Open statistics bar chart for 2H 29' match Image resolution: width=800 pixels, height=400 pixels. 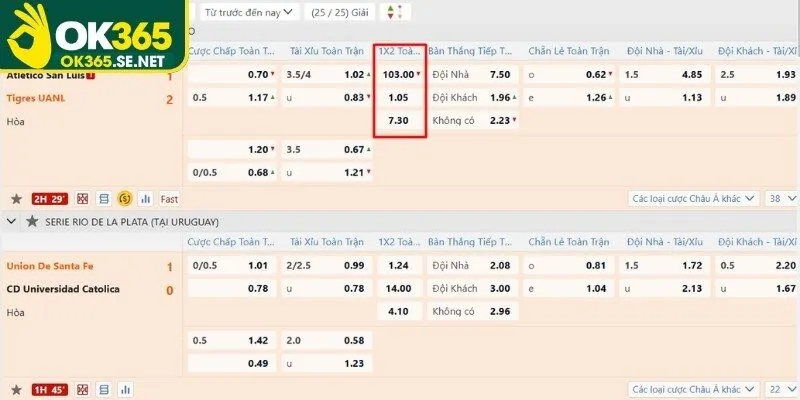[146, 199]
